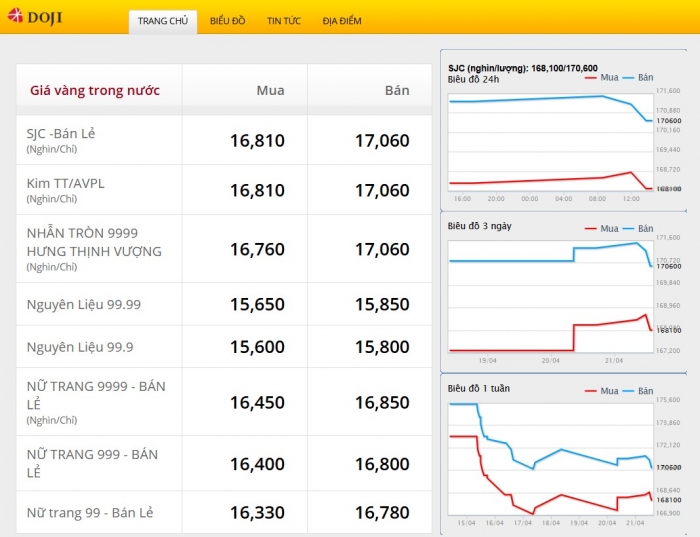Open the TRANG CHỦ tab

[x=162, y=21]
